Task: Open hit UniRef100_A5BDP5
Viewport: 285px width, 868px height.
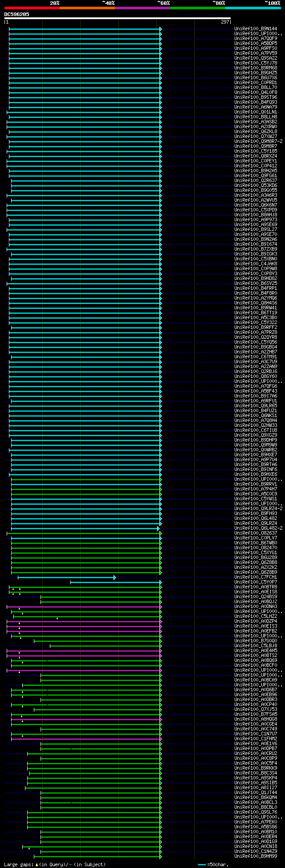Action: [x=256, y=44]
